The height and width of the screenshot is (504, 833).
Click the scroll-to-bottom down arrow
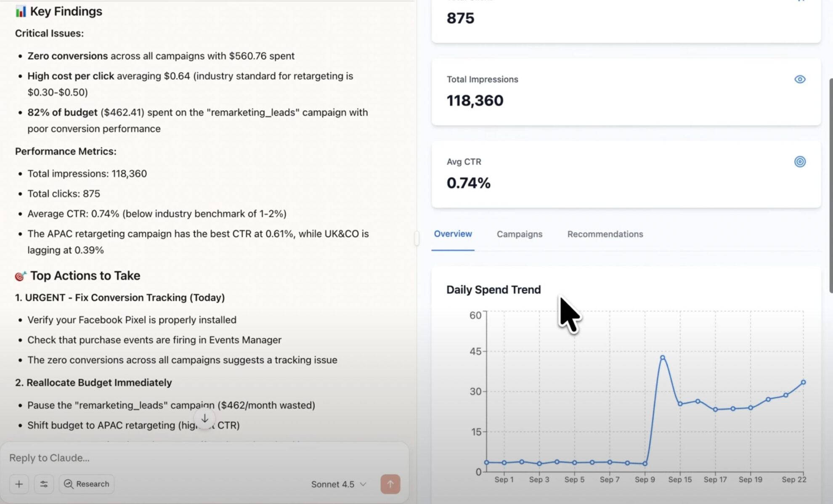pyautogui.click(x=205, y=419)
